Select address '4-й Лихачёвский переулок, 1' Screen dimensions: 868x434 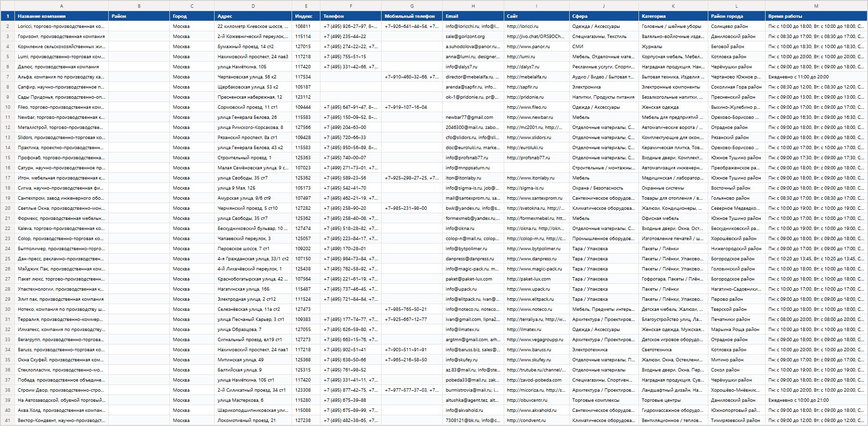[x=253, y=269]
